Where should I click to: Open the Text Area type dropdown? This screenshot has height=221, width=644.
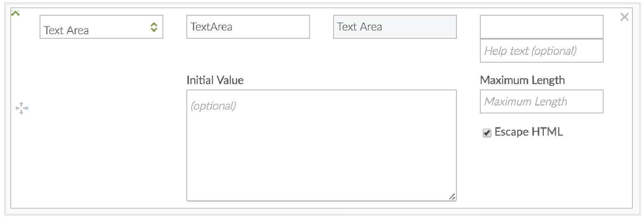click(101, 27)
